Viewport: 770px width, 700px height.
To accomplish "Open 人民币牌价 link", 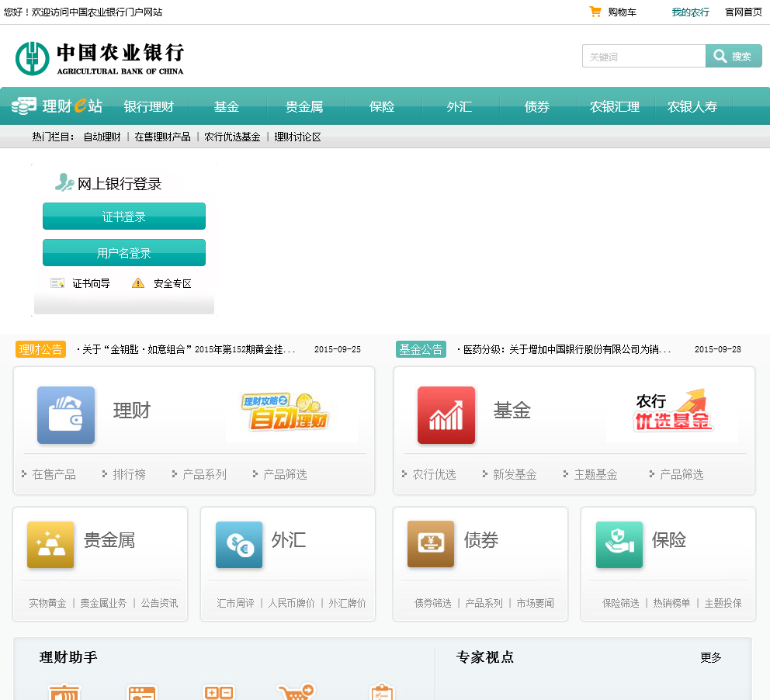I will 291,603.
